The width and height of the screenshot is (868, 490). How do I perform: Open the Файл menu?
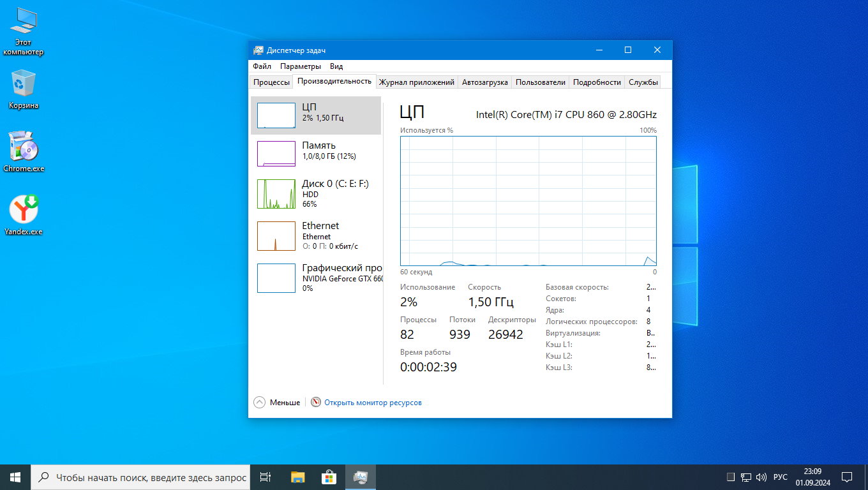262,66
